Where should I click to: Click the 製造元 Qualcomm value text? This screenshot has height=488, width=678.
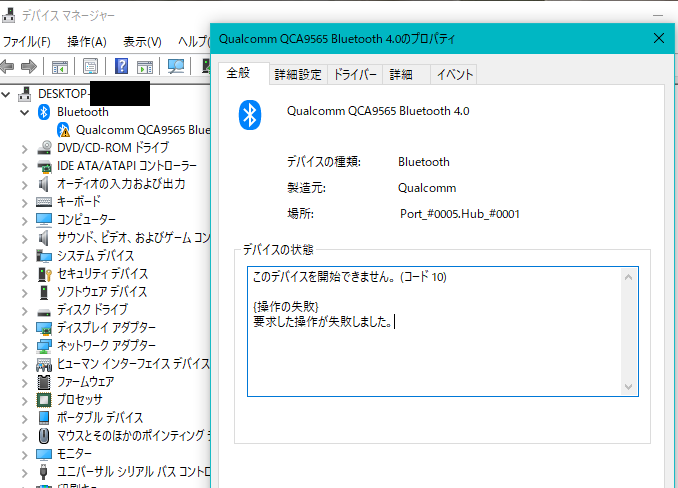point(427,188)
